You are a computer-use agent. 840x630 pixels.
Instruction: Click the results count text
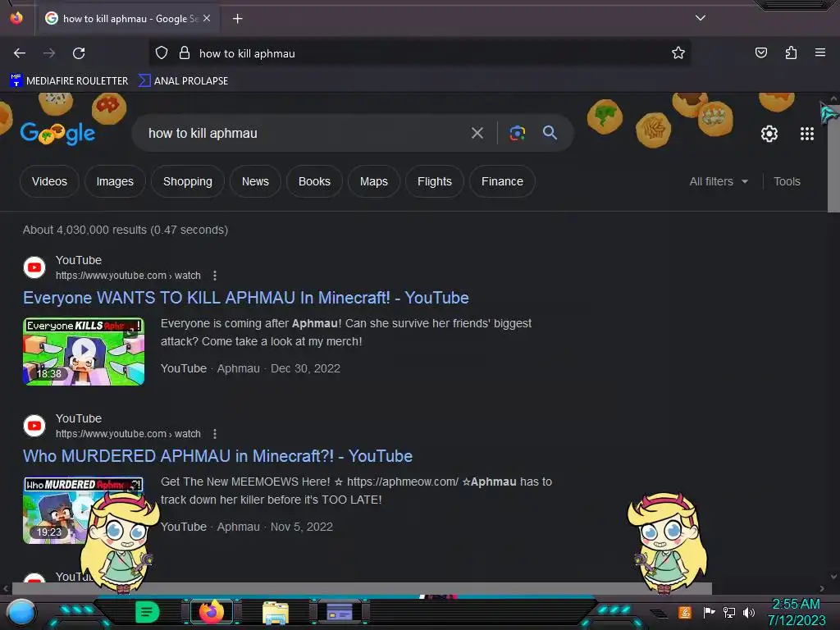pyautogui.click(x=126, y=230)
